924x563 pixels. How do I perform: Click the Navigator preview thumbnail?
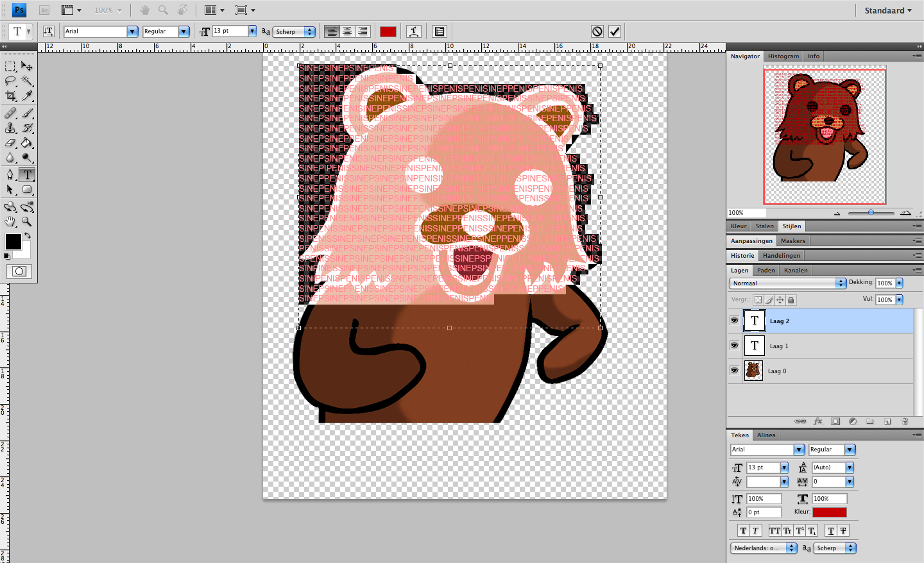(x=825, y=136)
